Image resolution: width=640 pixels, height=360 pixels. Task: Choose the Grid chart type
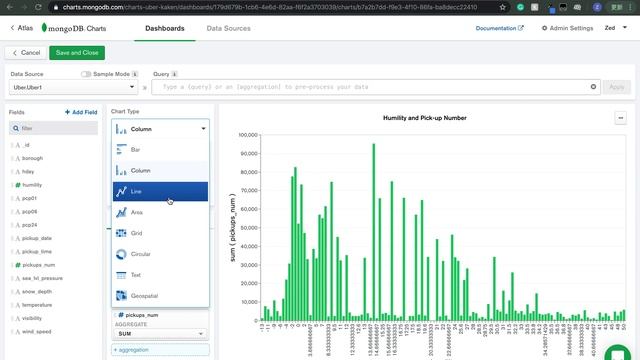[x=160, y=233]
